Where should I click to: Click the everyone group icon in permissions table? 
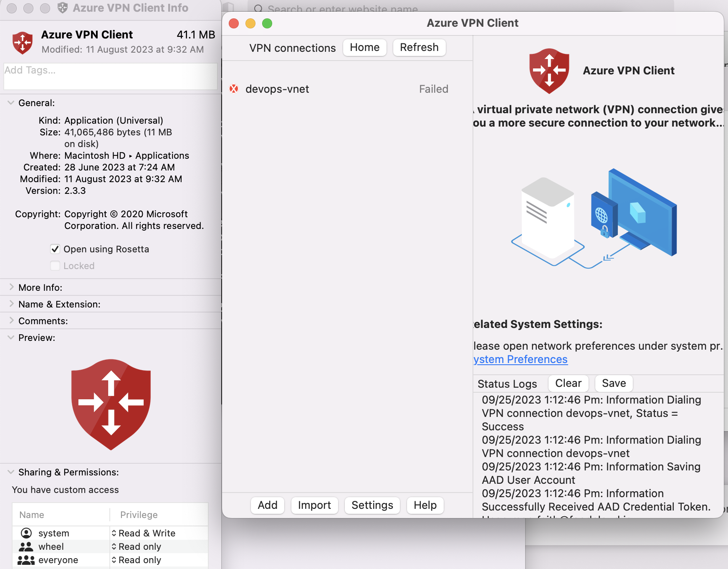coord(26,560)
